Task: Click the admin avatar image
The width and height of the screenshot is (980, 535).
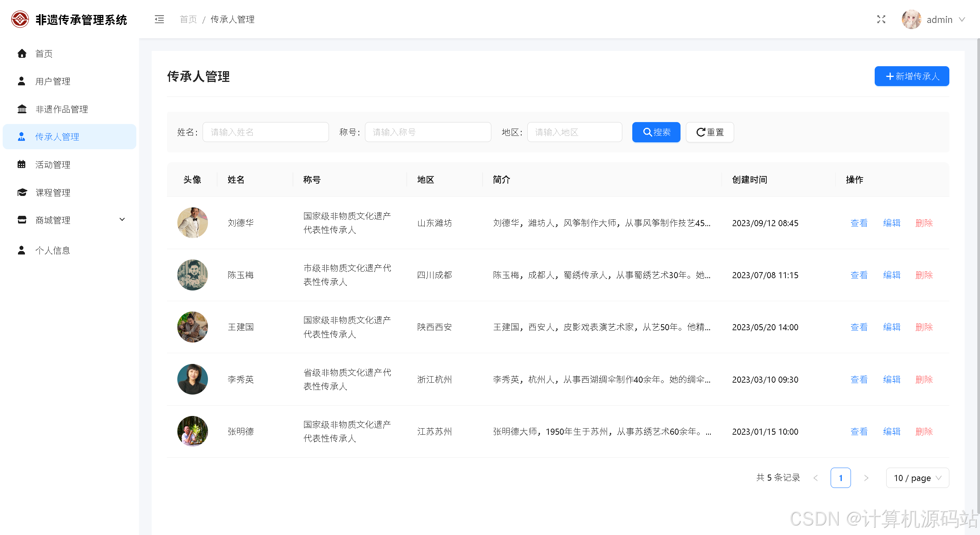Action: click(x=911, y=19)
